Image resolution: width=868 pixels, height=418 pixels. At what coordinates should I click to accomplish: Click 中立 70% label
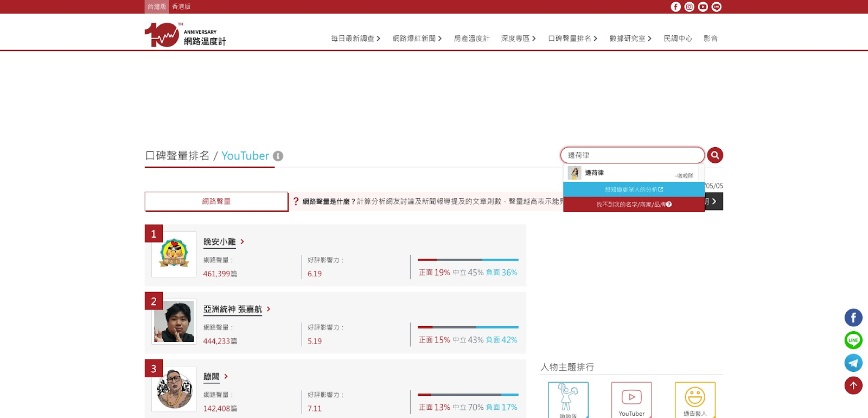(468, 407)
